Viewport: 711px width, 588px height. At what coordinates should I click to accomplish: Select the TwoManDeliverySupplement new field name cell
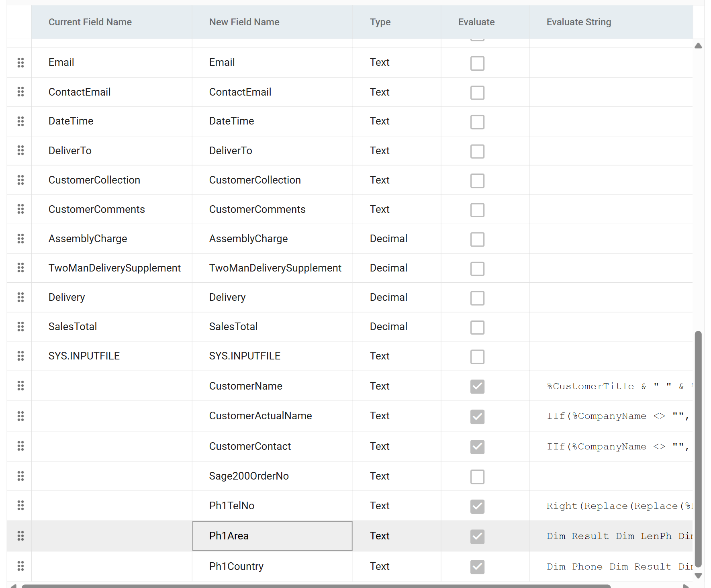coord(272,268)
